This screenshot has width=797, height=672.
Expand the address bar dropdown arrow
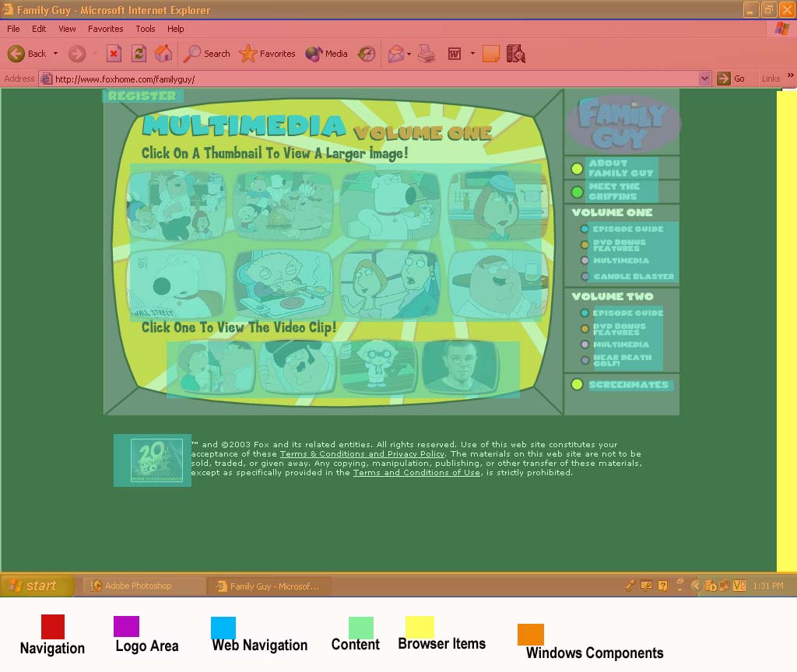click(704, 79)
